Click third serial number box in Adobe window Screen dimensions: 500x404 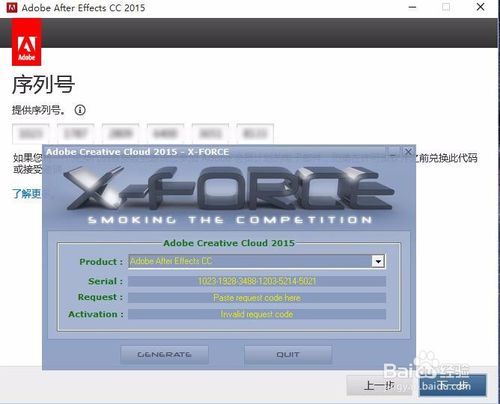(120, 134)
